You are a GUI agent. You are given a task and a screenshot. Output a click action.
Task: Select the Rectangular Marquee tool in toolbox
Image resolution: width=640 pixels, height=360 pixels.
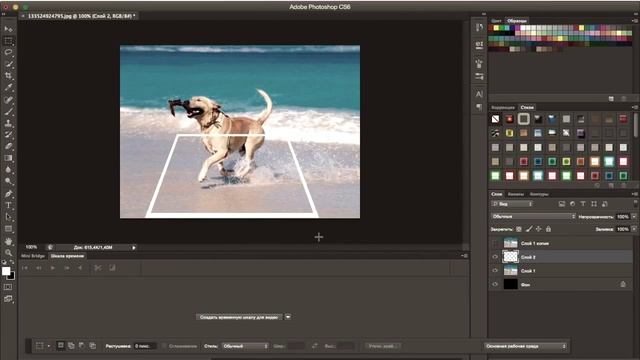coord(8,41)
